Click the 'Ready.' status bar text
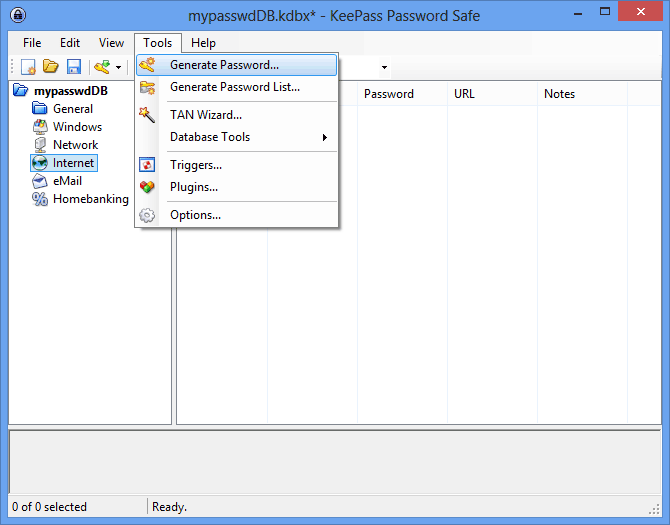 click(169, 507)
